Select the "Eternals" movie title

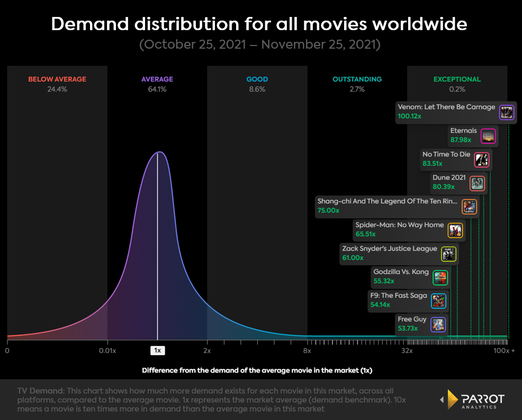pyautogui.click(x=463, y=131)
